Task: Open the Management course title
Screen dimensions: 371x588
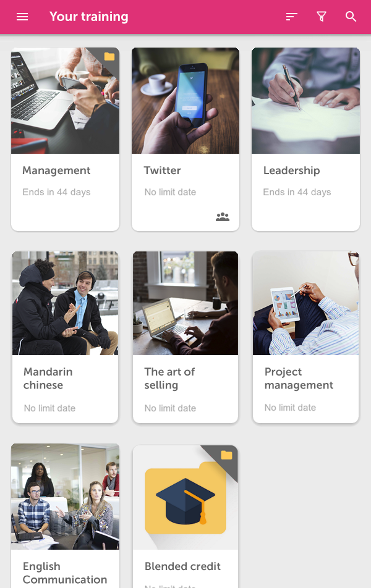Action: 56,170
